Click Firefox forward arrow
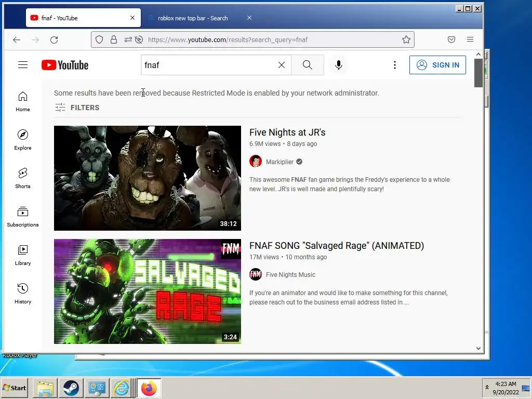Image resolution: width=532 pixels, height=399 pixels. [x=35, y=39]
